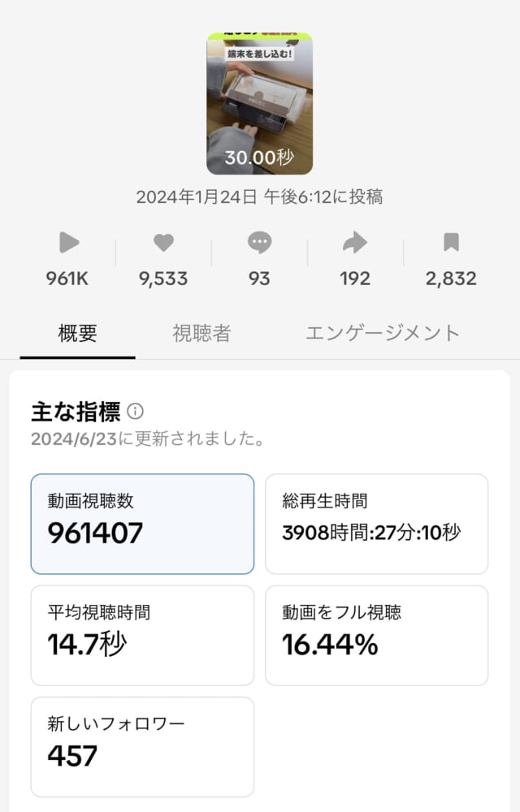This screenshot has height=812, width=520.
Task: Click the 192 shares count
Action: click(x=355, y=279)
